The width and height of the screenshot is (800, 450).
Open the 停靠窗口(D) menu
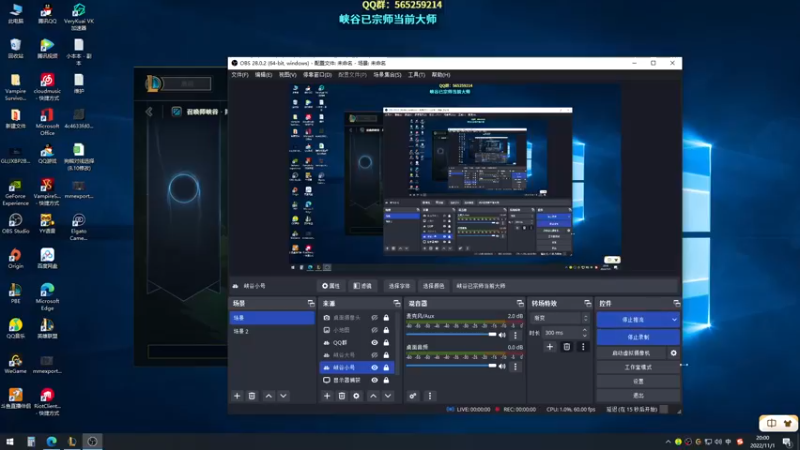[317, 75]
